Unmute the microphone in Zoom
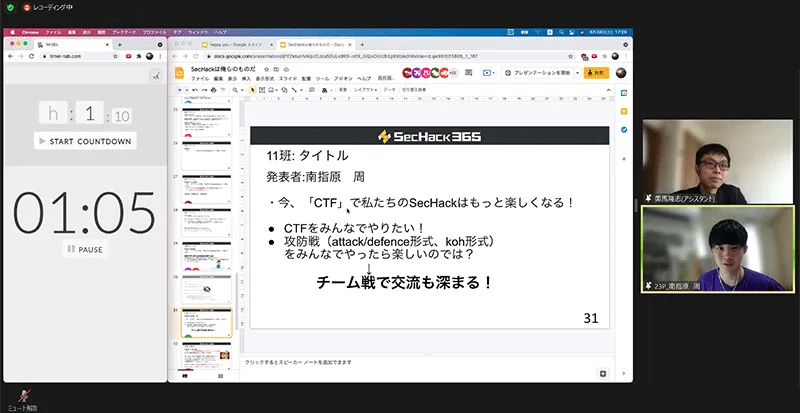800x413 pixels. [x=22, y=399]
